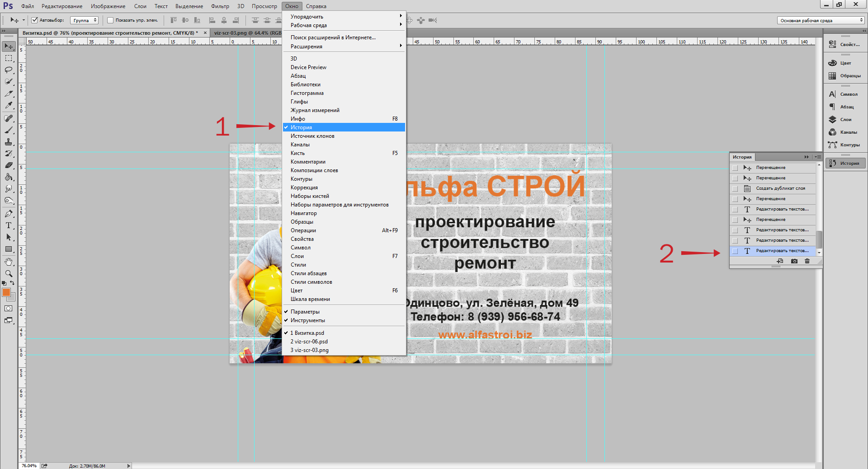
Task: Collapse История panel with double-arrow button
Action: 807,157
